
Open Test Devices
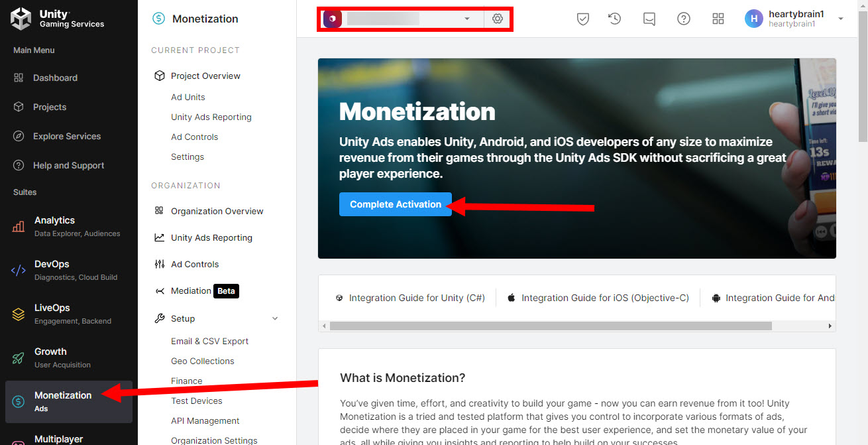(x=197, y=401)
